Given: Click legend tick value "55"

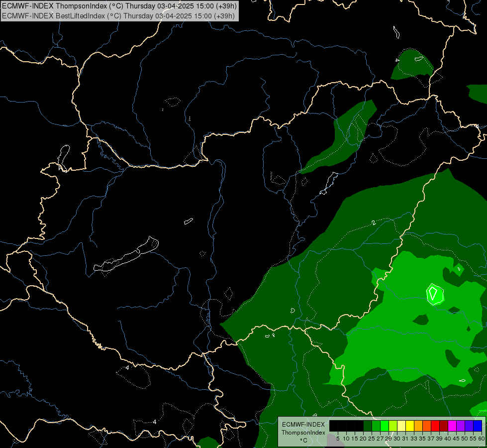Looking at the screenshot, I should click(x=473, y=439).
